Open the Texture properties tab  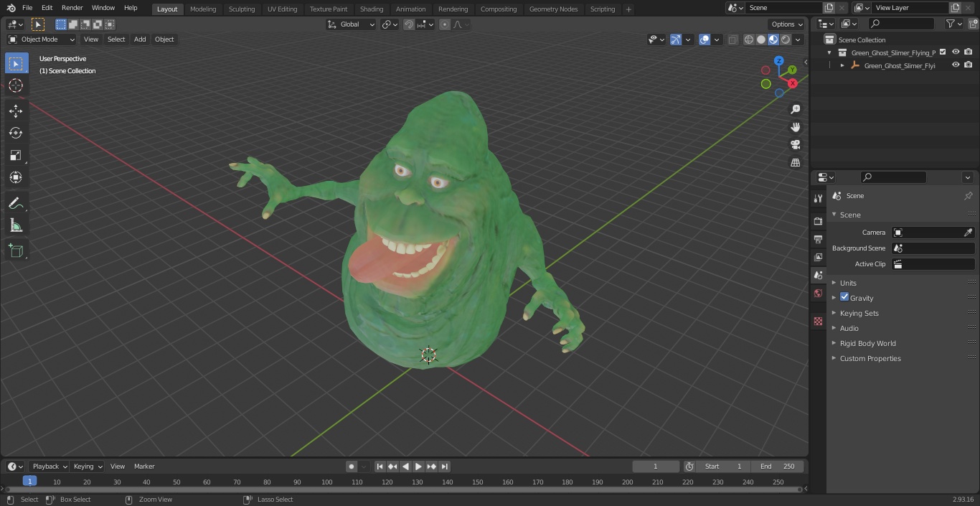click(818, 322)
